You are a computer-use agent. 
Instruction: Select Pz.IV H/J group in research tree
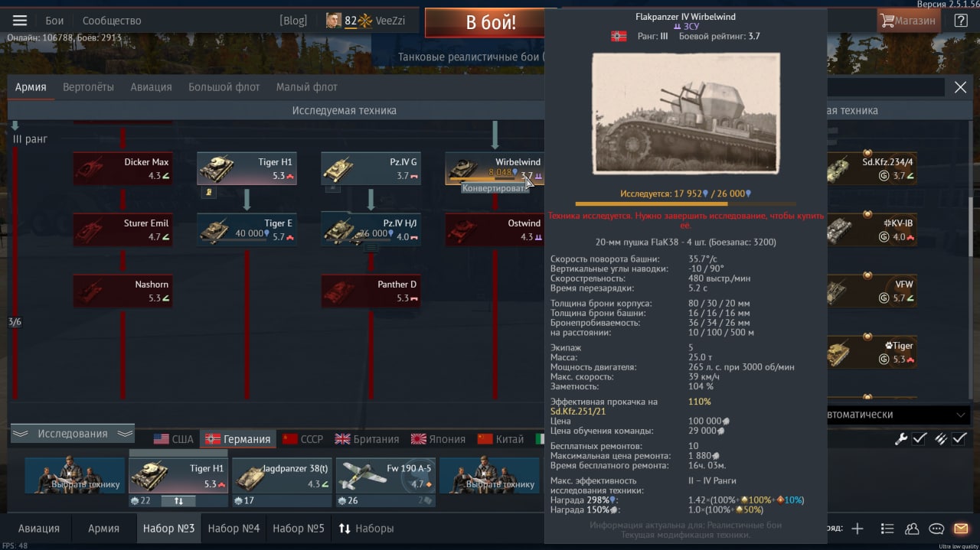pos(371,229)
